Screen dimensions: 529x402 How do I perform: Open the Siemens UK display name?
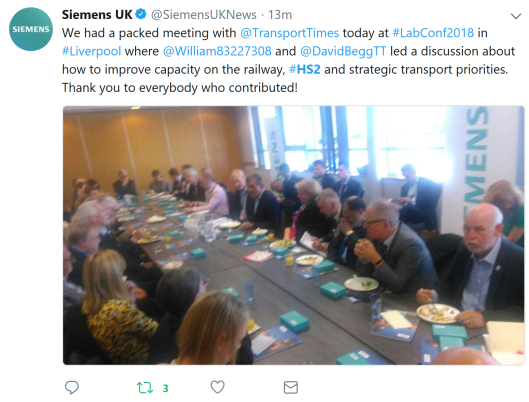97,15
